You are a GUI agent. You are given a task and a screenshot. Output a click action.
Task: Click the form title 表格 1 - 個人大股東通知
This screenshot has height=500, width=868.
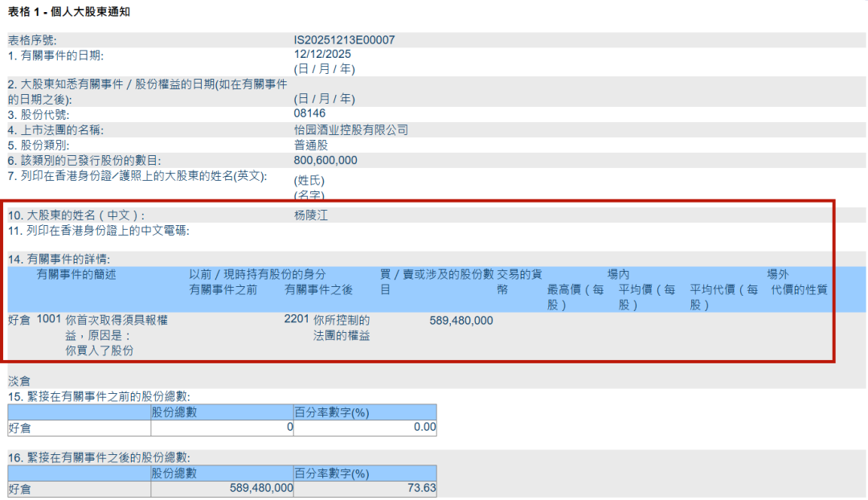(70, 11)
